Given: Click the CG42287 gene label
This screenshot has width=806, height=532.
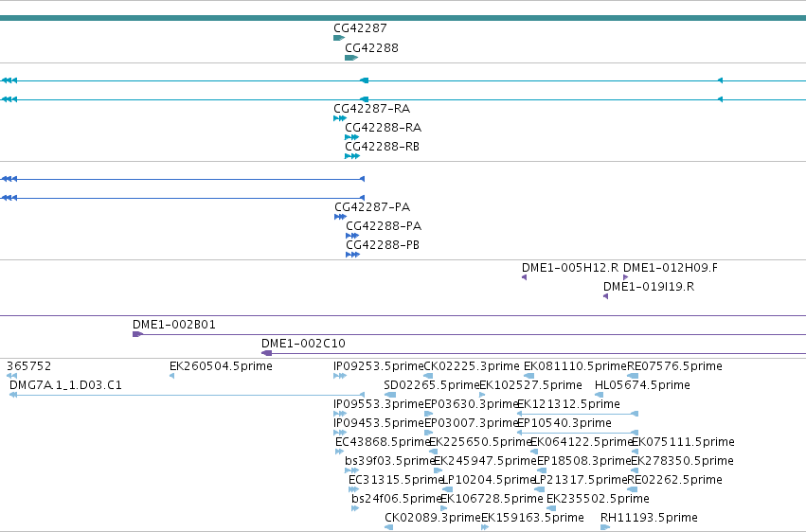Looking at the screenshot, I should coord(360,28).
